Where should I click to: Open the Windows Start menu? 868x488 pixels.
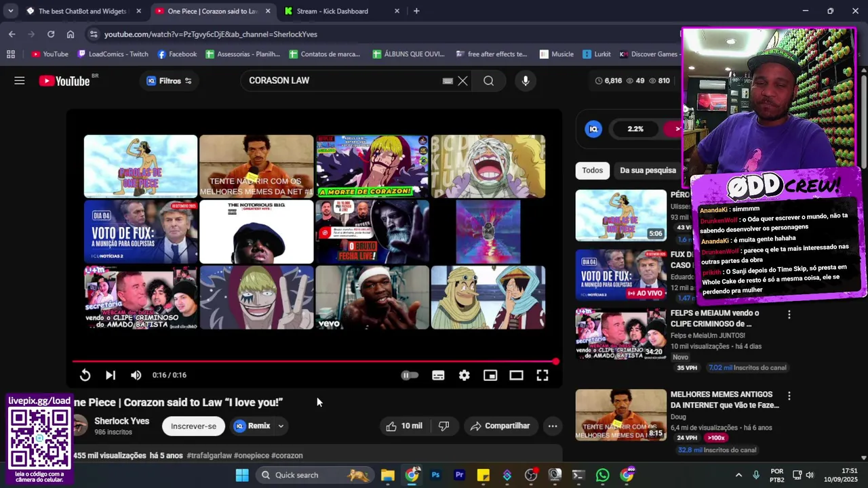[x=242, y=475]
